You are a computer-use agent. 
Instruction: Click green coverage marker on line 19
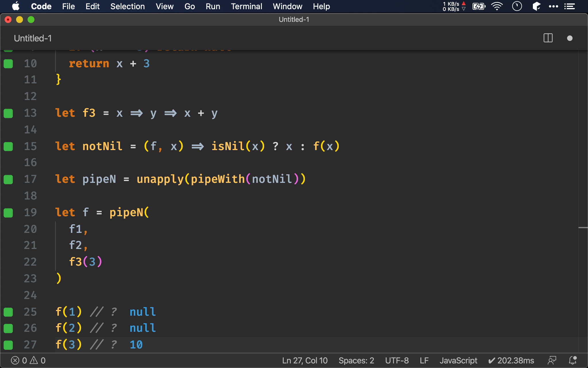tap(8, 213)
